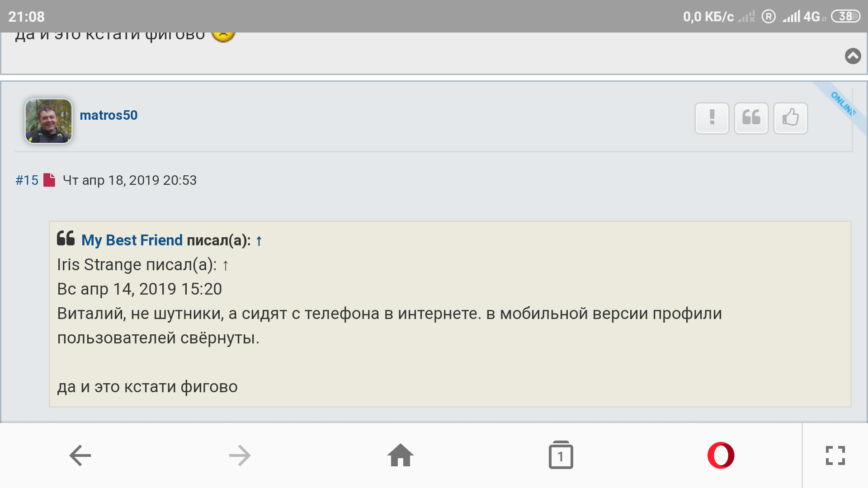The height and width of the screenshot is (488, 868).
Task: Click the quote reply icon button
Action: point(751,118)
